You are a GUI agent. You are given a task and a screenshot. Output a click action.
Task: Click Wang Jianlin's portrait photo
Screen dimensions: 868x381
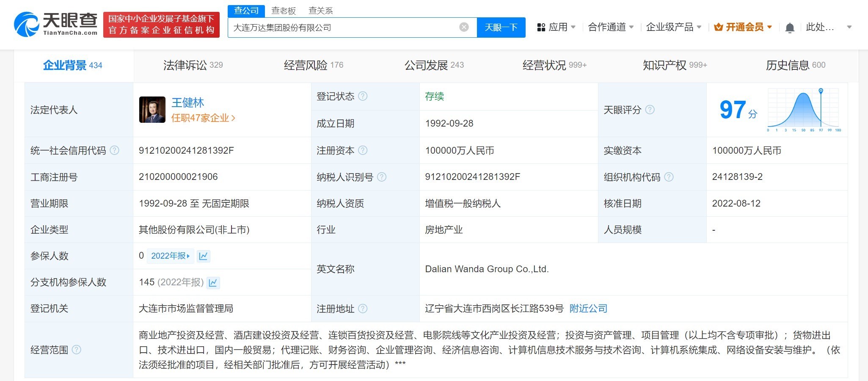152,110
